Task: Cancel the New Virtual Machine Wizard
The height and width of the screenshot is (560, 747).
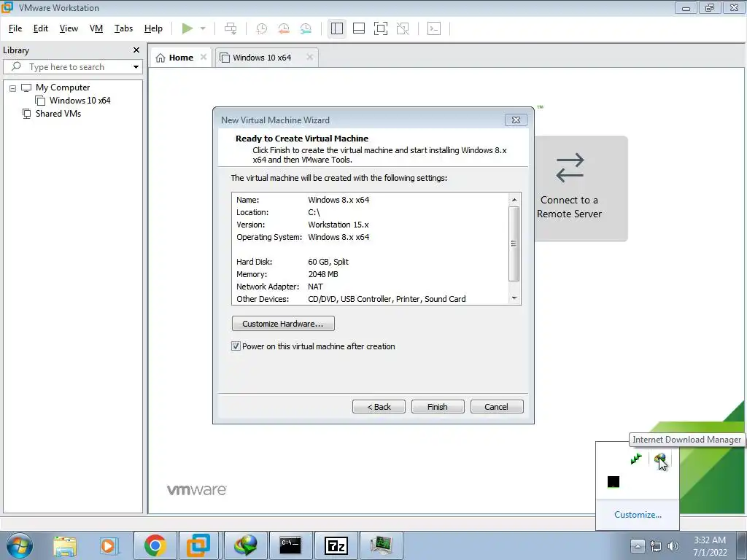Action: (x=496, y=407)
